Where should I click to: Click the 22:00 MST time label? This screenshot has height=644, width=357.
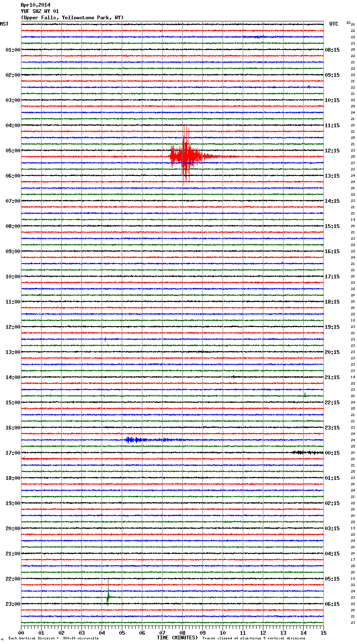pos(13,579)
